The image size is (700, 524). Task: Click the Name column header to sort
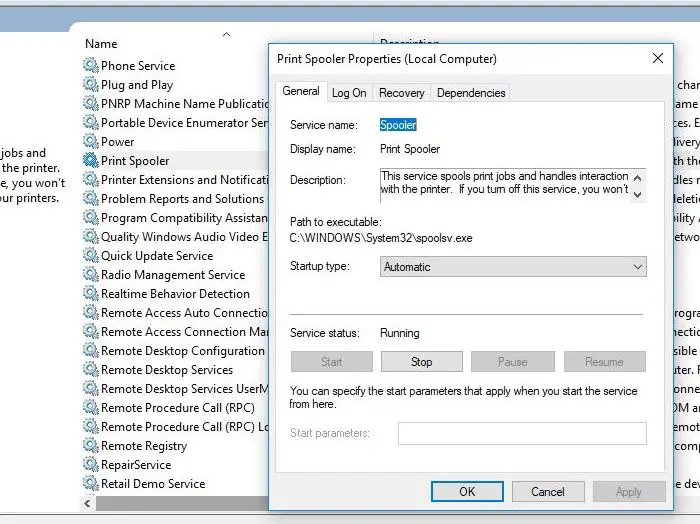[x=101, y=44]
